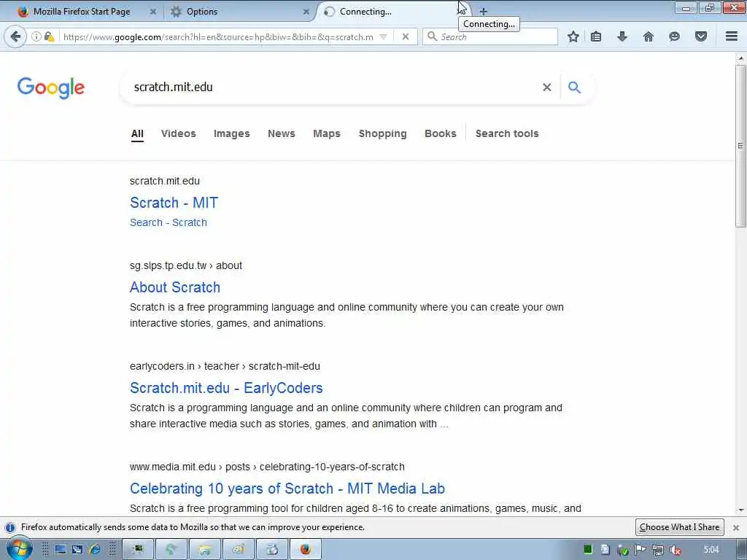Select the All results tab
The image size is (747, 560).
(x=137, y=134)
